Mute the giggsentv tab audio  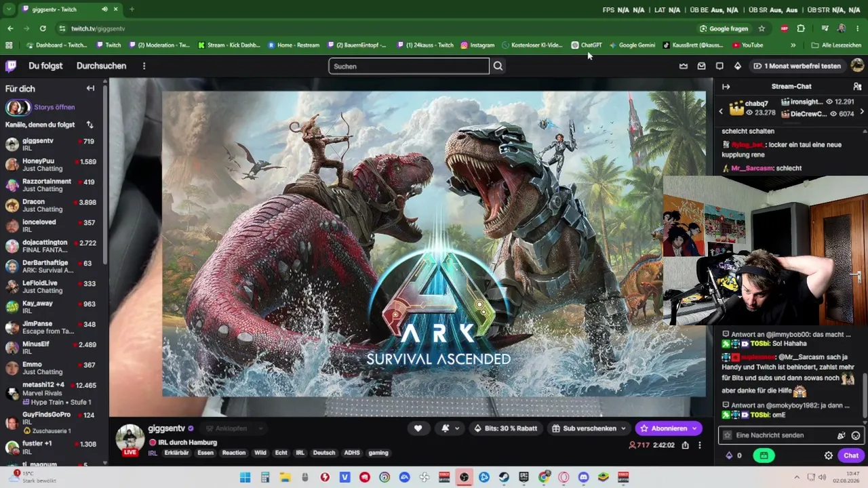(104, 9)
